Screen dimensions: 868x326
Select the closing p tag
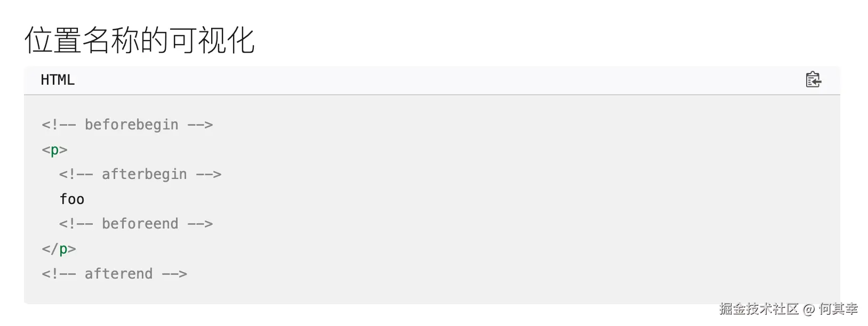point(60,248)
